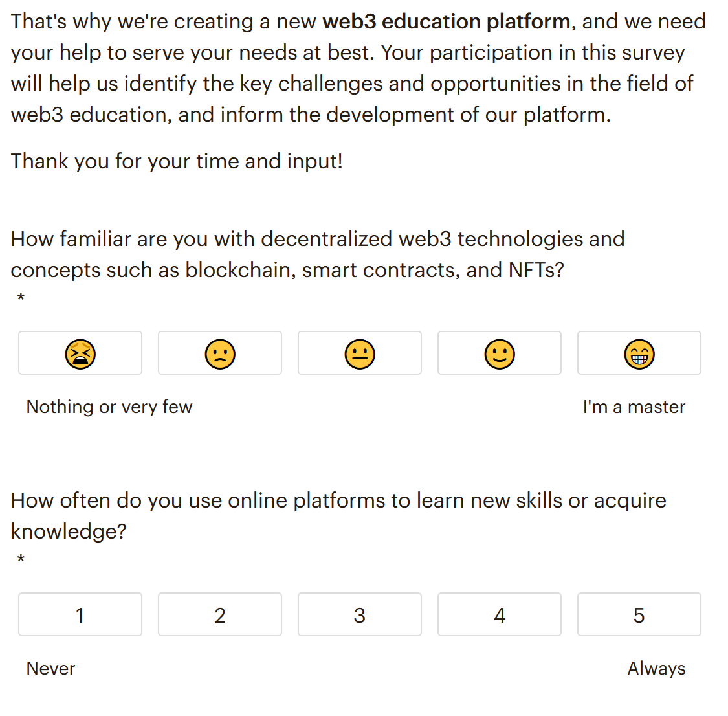Choose the slightly frowning face emoji
This screenshot has height=716, width=728.
point(220,353)
